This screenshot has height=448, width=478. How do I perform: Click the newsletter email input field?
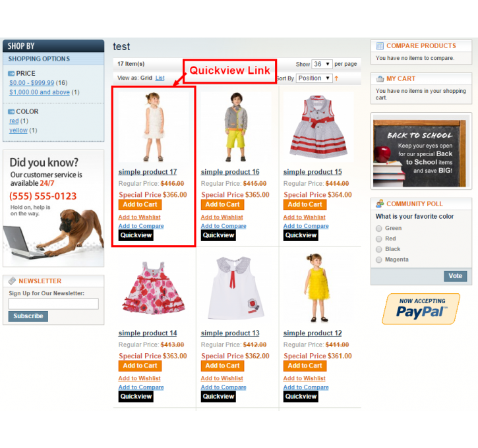tap(53, 304)
